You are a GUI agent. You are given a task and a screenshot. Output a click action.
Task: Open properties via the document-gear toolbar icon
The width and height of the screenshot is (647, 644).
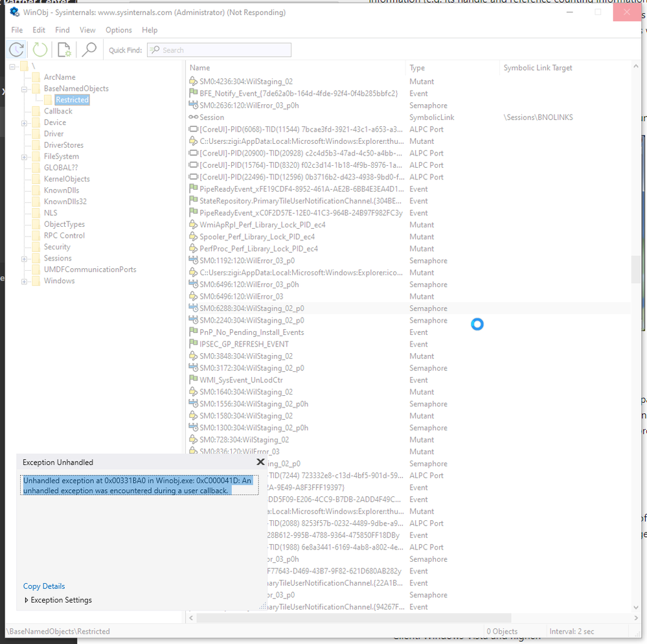click(64, 50)
